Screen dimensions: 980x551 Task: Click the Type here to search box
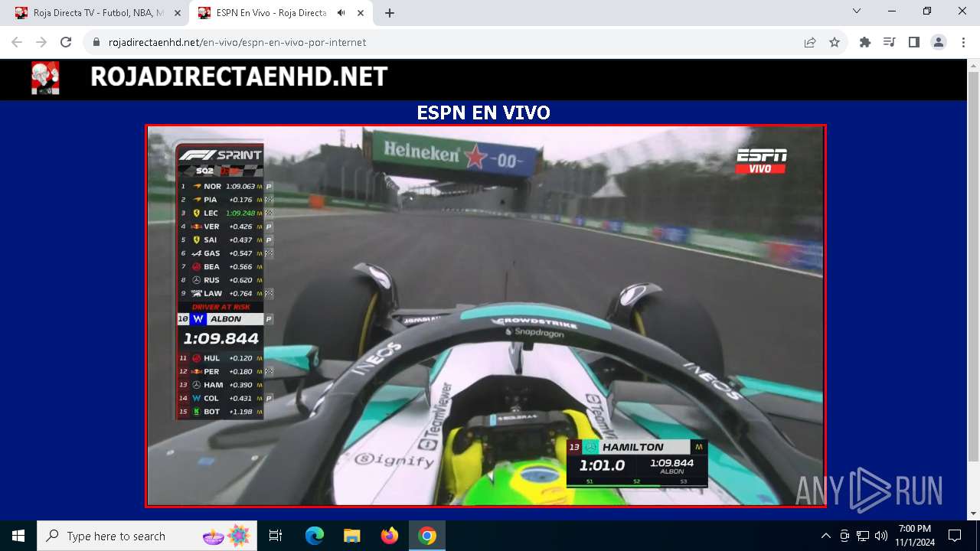click(x=147, y=536)
